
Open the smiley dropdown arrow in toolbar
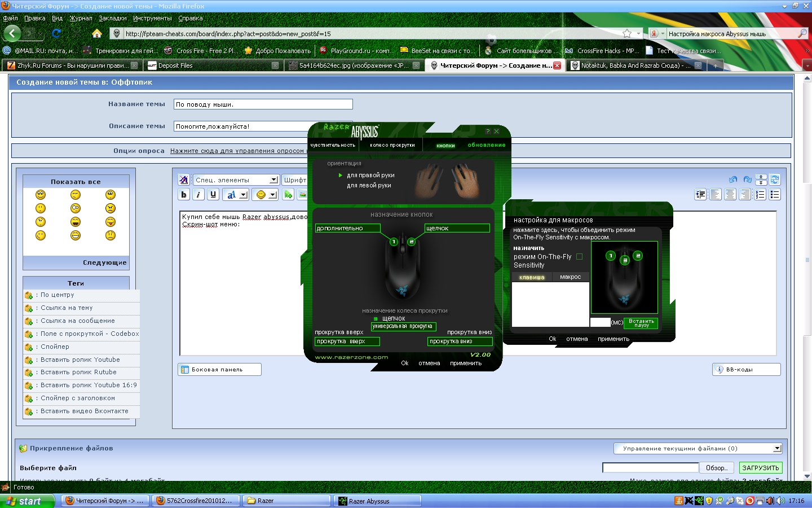pyautogui.click(x=273, y=195)
